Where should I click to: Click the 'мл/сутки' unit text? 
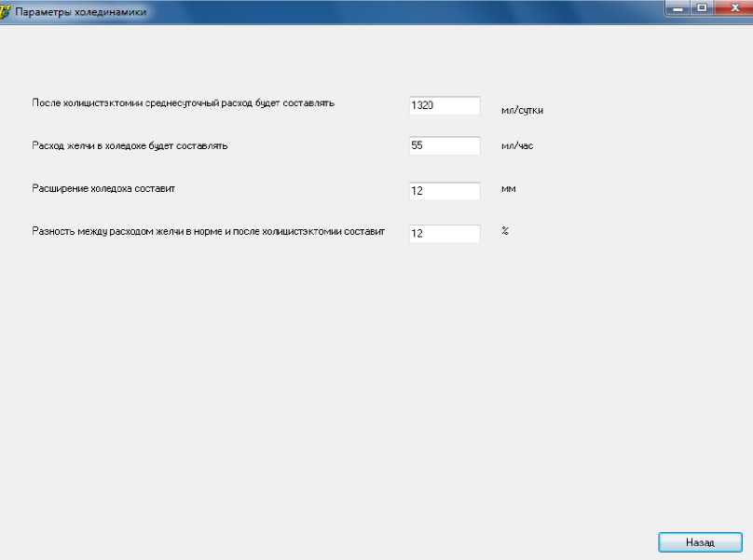pos(522,110)
